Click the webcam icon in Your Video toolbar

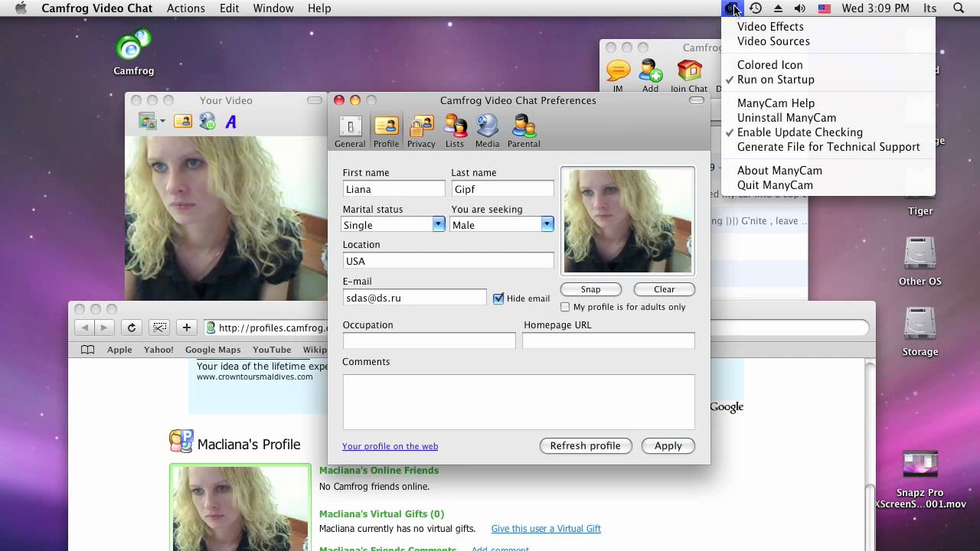point(207,121)
